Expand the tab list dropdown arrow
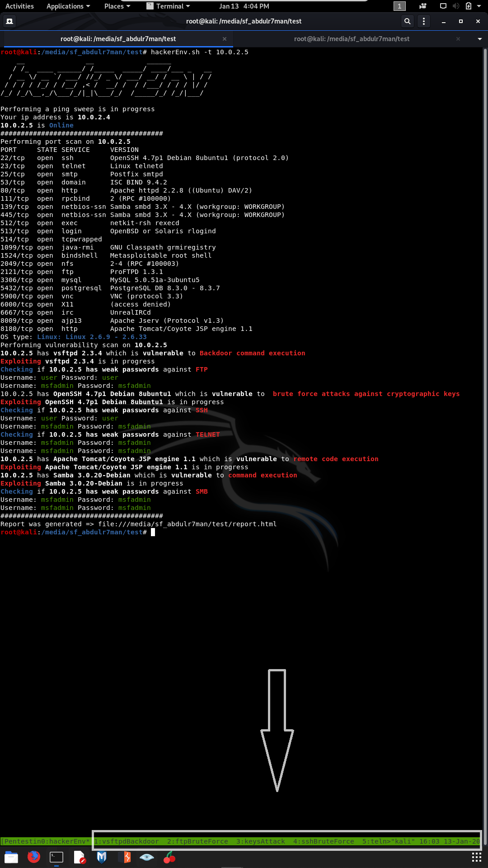Image resolution: width=488 pixels, height=868 pixels. (479, 39)
